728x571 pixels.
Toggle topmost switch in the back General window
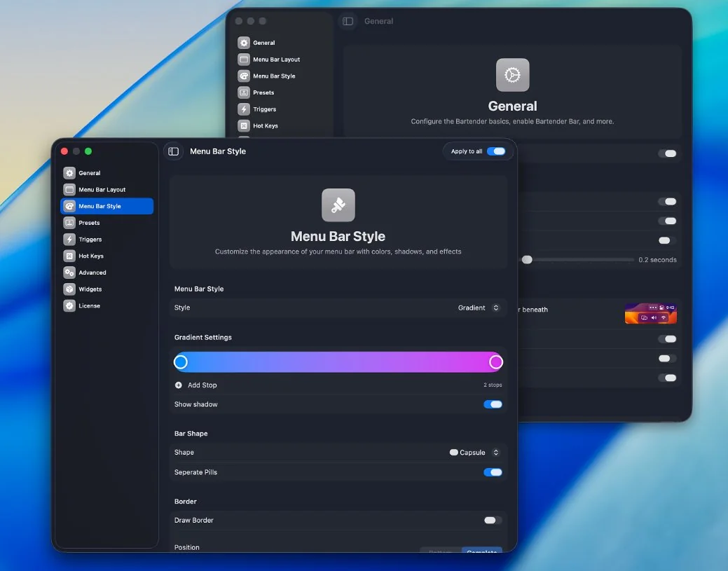click(x=668, y=153)
